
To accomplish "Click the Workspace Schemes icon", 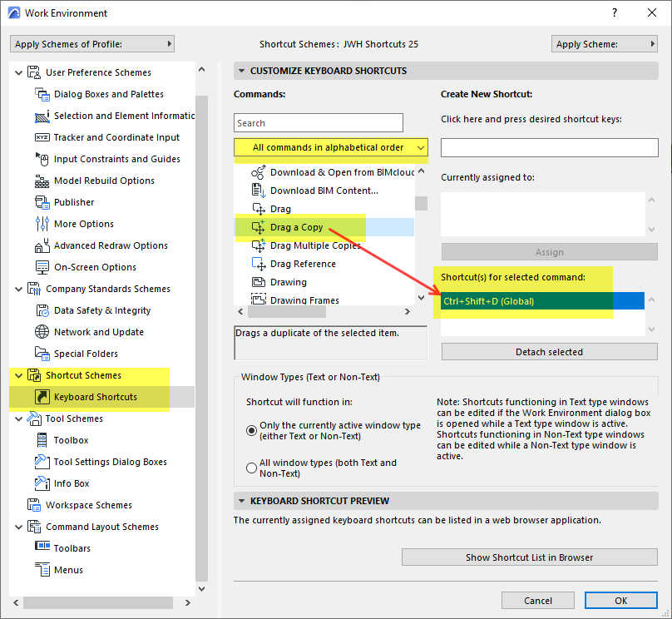I will click(x=34, y=505).
